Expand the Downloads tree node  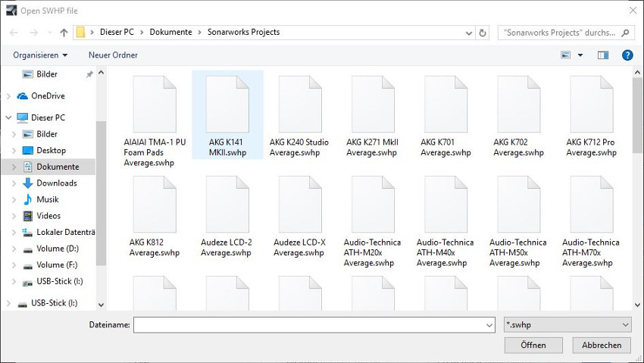click(14, 183)
